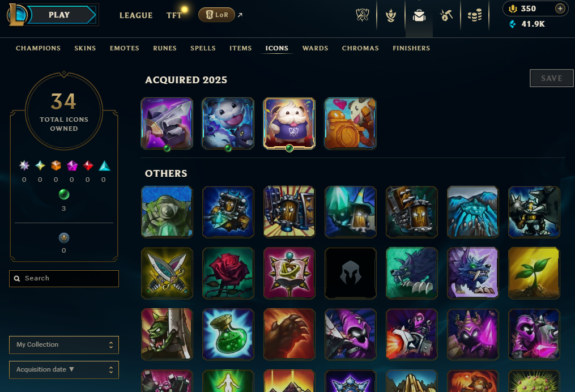Click the Save button
The height and width of the screenshot is (392, 575).
click(x=552, y=78)
